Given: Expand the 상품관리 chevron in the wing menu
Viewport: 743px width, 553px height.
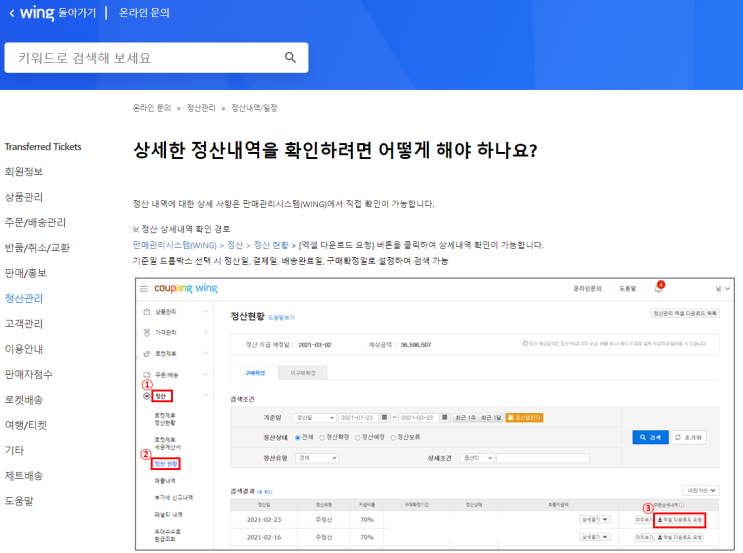Looking at the screenshot, I should [x=206, y=311].
